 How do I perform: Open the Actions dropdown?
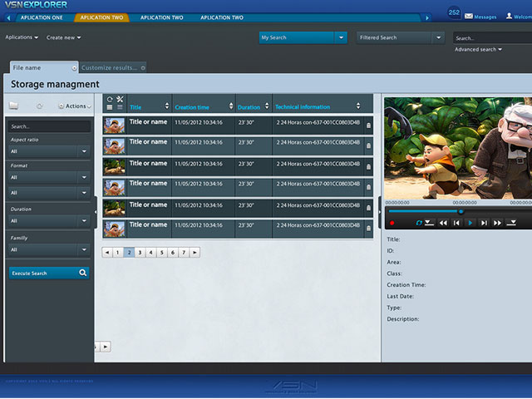[x=75, y=106]
